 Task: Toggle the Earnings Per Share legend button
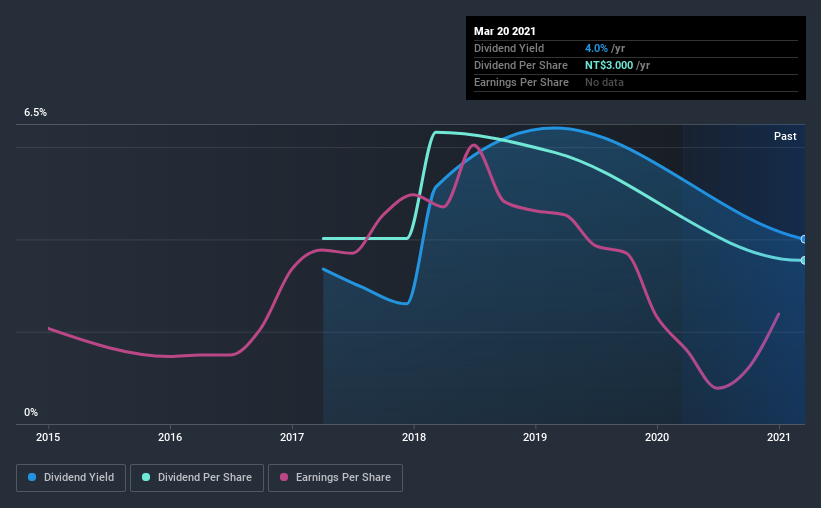point(335,478)
